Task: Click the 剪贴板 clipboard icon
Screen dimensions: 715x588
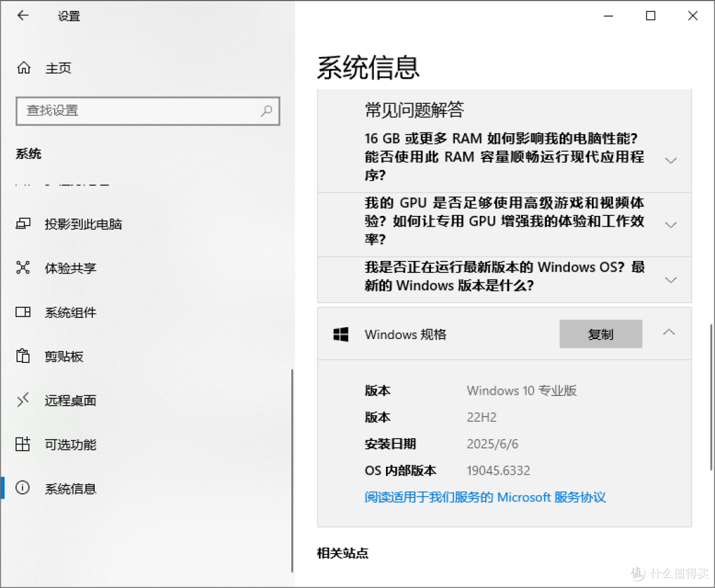Action: coord(23,356)
